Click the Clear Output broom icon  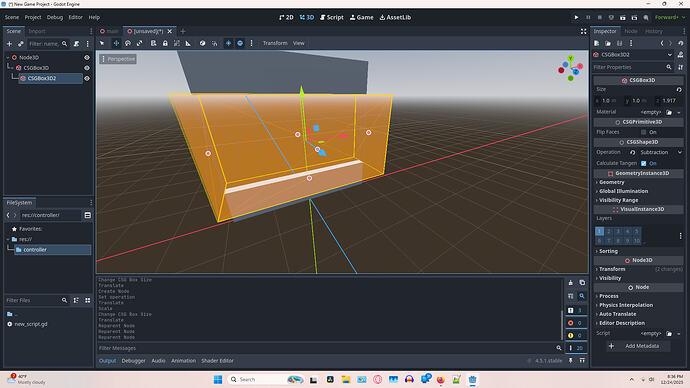point(571,282)
